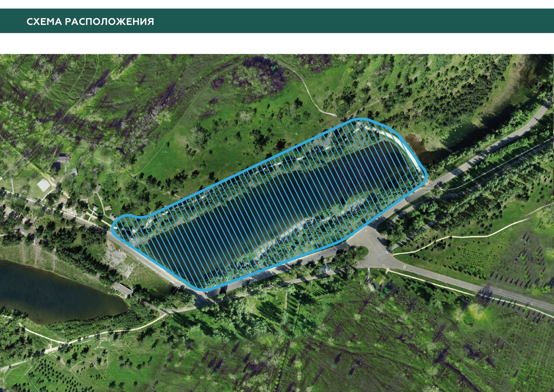This screenshot has height=392, width=554.
Task: Click the small green marker at the top of the map
Action: (274, 67)
